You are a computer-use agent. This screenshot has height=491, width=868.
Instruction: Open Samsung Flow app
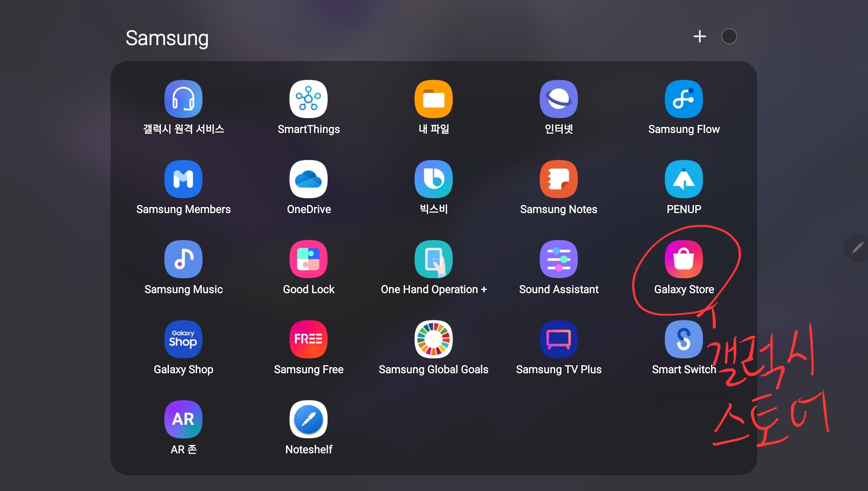pos(684,99)
